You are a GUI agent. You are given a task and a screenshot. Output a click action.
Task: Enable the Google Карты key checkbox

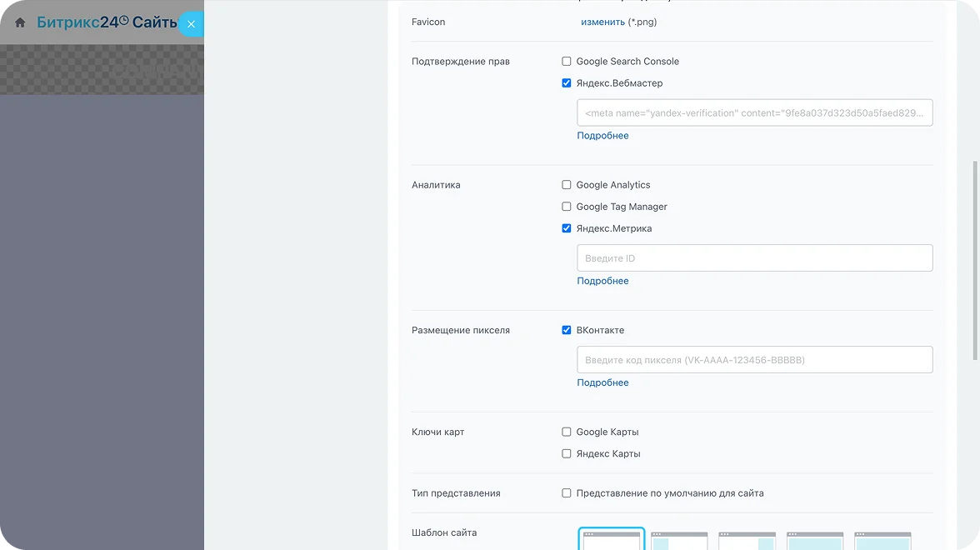pos(567,432)
